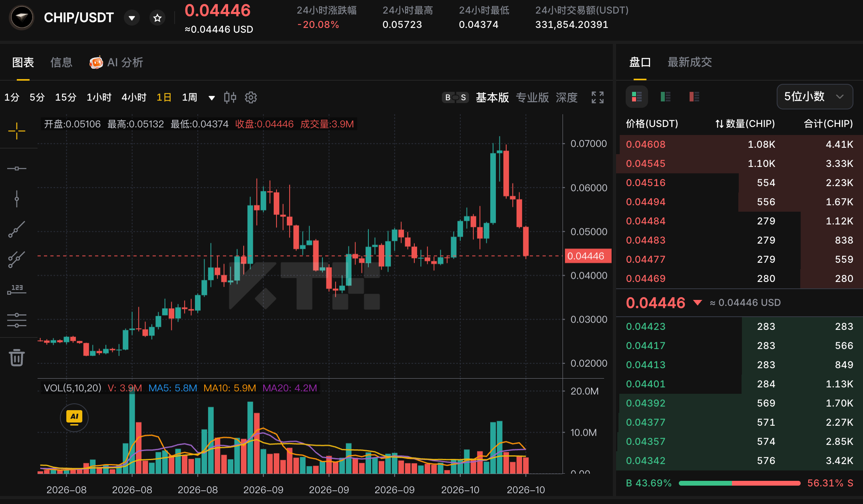The image size is (863, 504).
Task: Enter fullscreen chart mode
Action: [x=598, y=97]
